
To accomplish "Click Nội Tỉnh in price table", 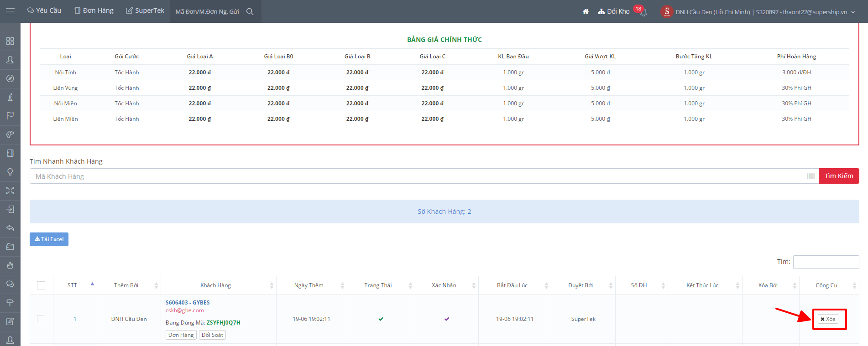I will coord(66,72).
